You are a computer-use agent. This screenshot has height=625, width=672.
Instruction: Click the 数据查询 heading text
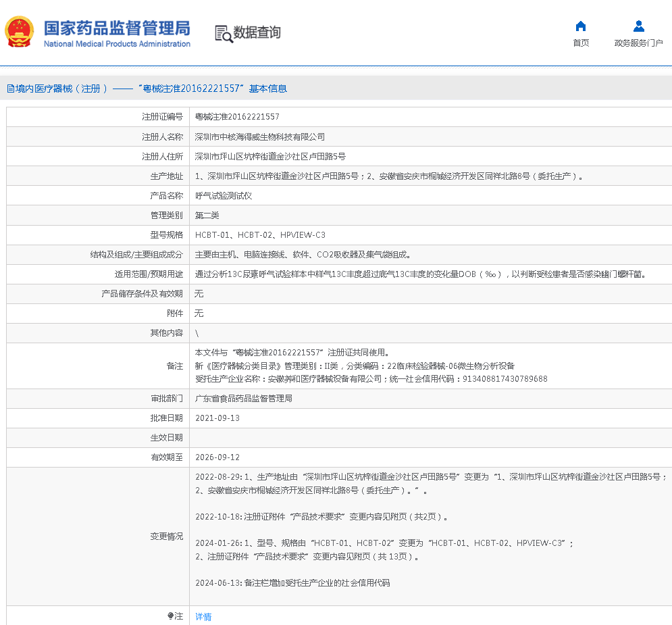pos(257,32)
